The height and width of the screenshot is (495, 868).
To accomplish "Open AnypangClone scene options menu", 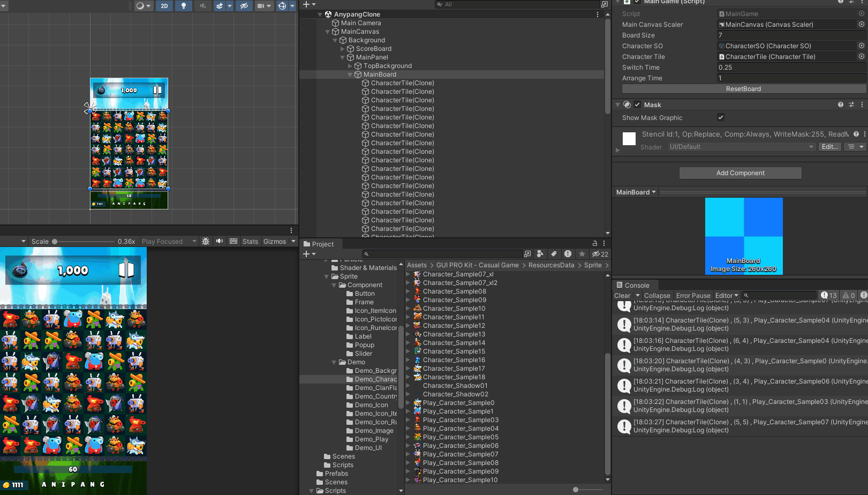I will (598, 14).
